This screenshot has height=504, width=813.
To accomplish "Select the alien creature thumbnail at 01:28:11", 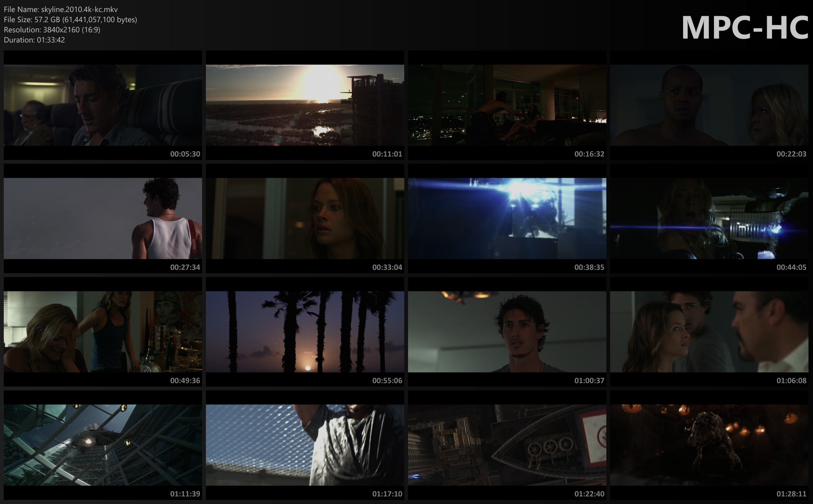I will [709, 445].
